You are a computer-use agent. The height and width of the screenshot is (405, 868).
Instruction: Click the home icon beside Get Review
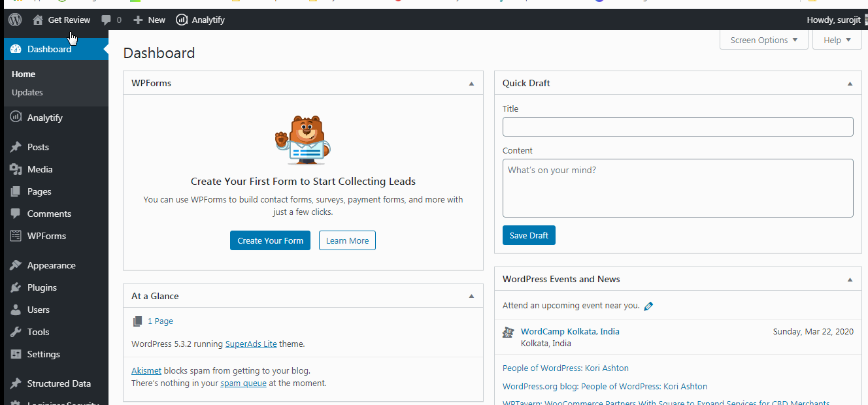click(x=38, y=20)
